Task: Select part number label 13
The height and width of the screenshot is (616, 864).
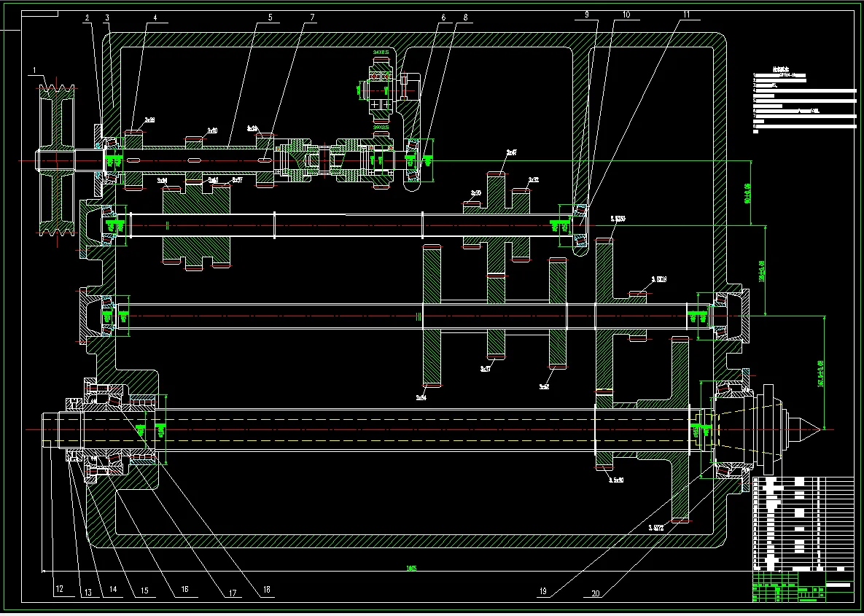Action: point(87,593)
